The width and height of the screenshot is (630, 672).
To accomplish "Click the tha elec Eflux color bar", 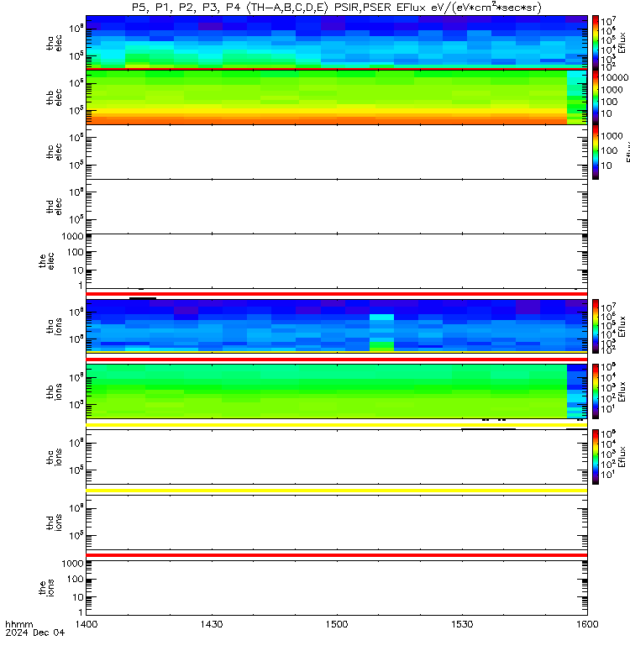I will coord(596,43).
